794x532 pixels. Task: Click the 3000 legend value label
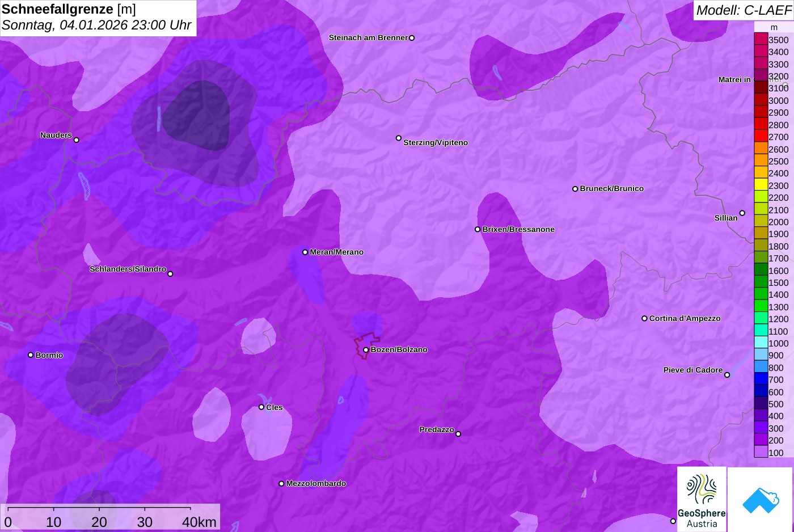(x=779, y=101)
